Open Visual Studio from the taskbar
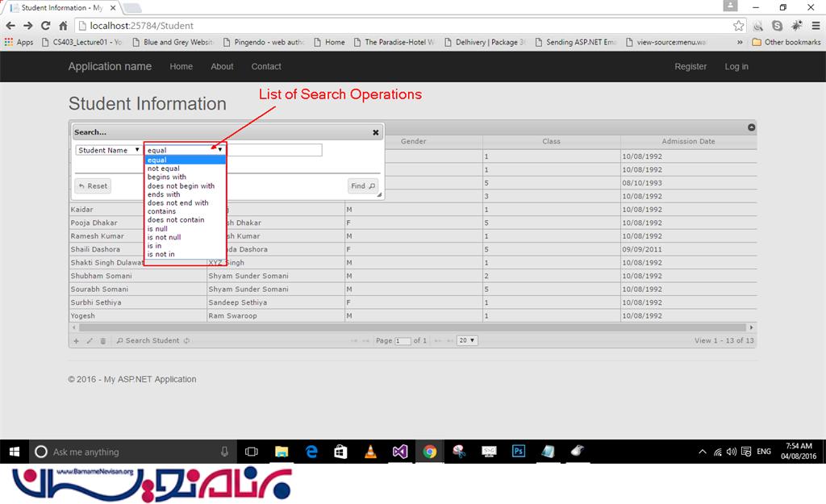This screenshot has width=826, height=504. (400, 452)
